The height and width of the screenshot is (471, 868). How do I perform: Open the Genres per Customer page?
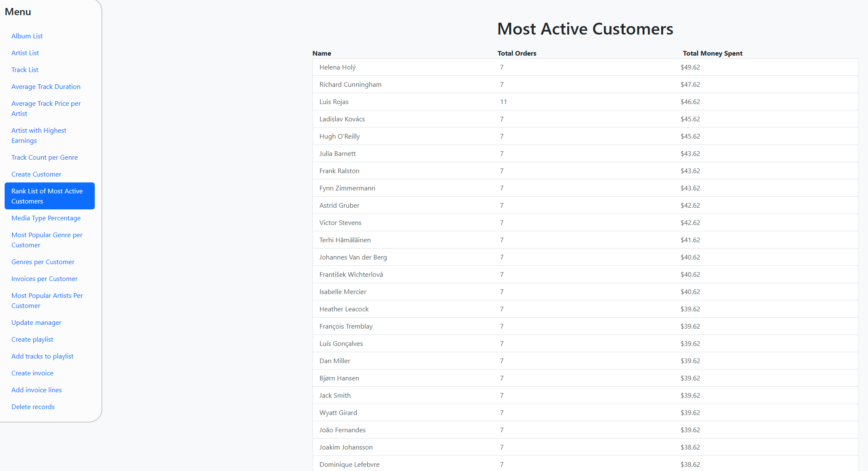[x=43, y=262]
